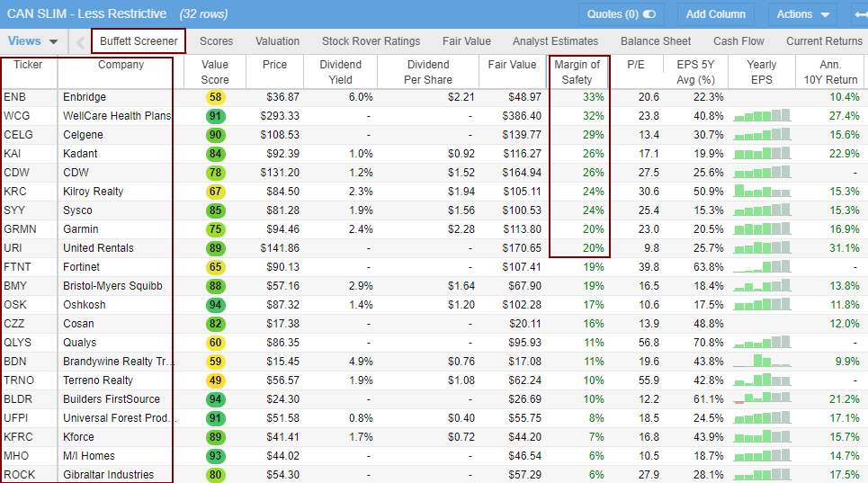Click Kilroy Realty's value score 67
Screen dimensions: 868x483
(215, 192)
